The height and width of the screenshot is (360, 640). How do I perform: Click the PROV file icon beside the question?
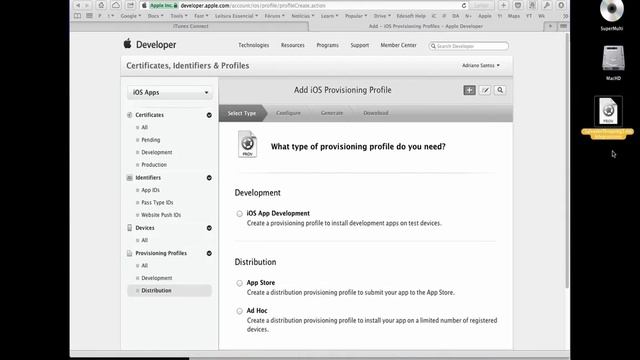click(247, 144)
